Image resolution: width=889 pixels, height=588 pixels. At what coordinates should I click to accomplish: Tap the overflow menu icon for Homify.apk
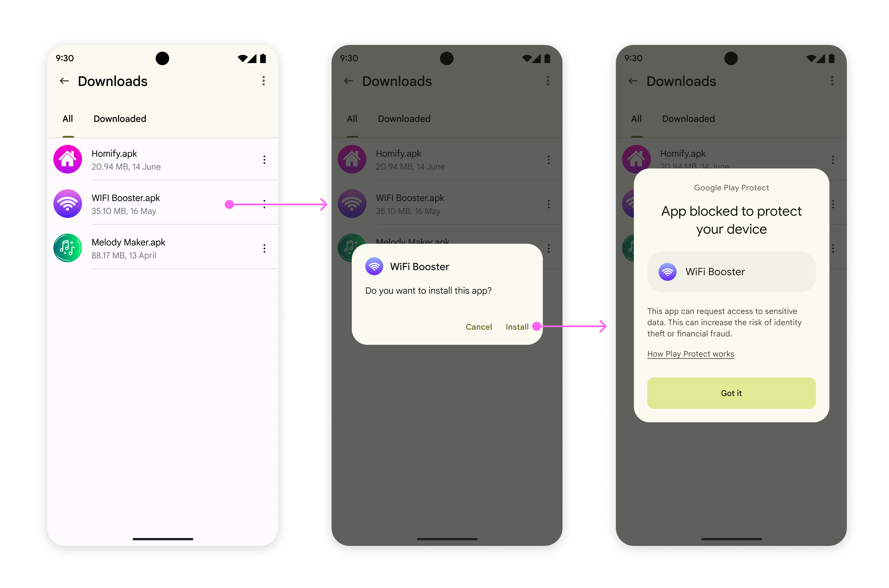pos(263,160)
